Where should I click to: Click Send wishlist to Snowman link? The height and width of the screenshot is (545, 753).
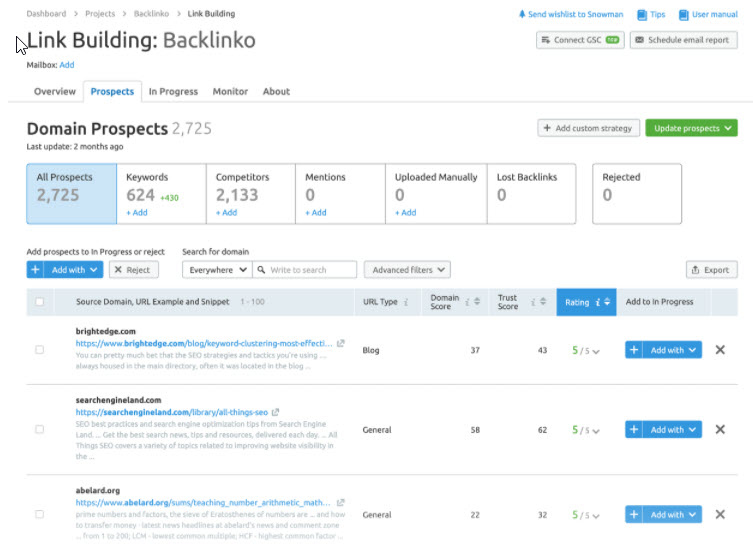pyautogui.click(x=575, y=14)
